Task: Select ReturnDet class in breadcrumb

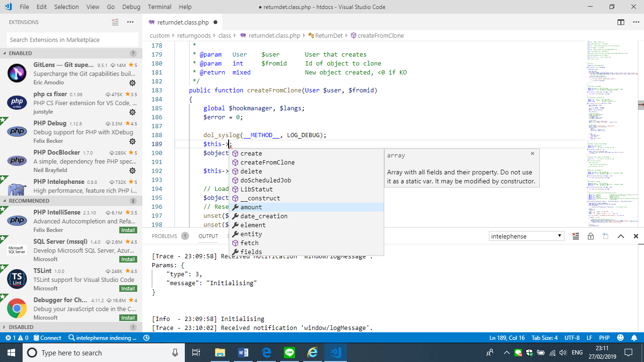Action: [325, 35]
